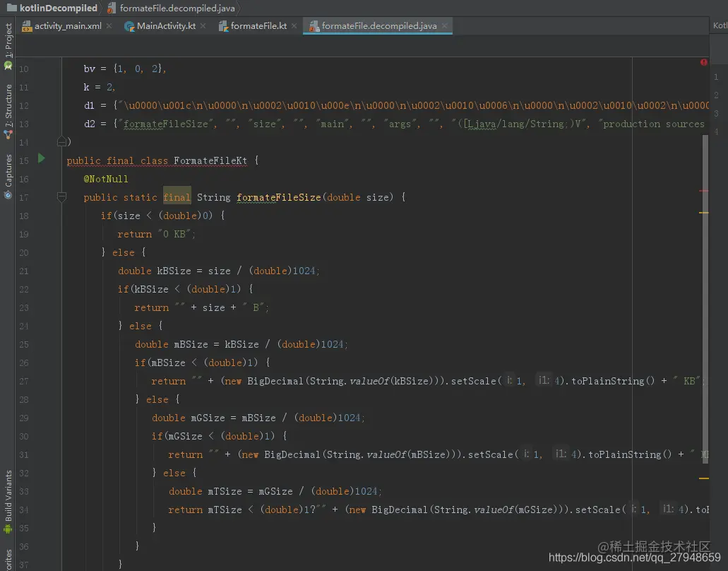Click the mTSize variable declaration on line 33
Image resolution: width=728 pixels, height=571 pixels.
(225, 491)
